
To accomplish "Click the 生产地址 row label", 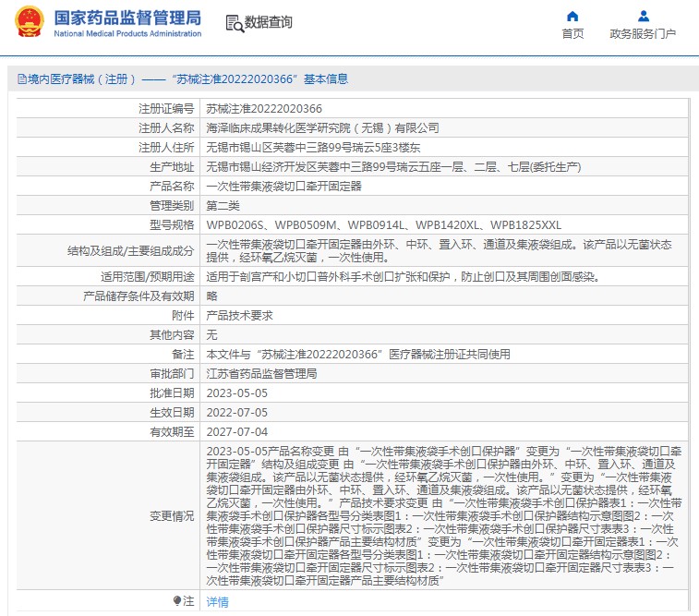I will 172,167.
